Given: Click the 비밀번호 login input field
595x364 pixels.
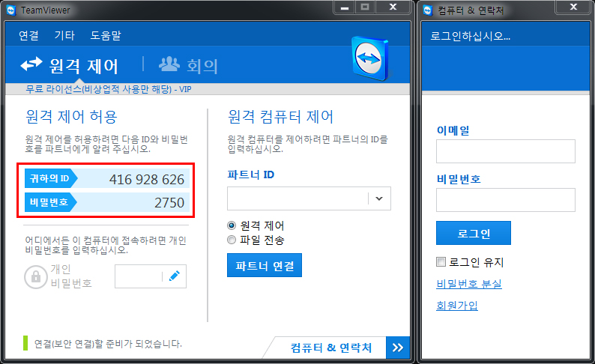Looking at the screenshot, I should pyautogui.click(x=505, y=200).
